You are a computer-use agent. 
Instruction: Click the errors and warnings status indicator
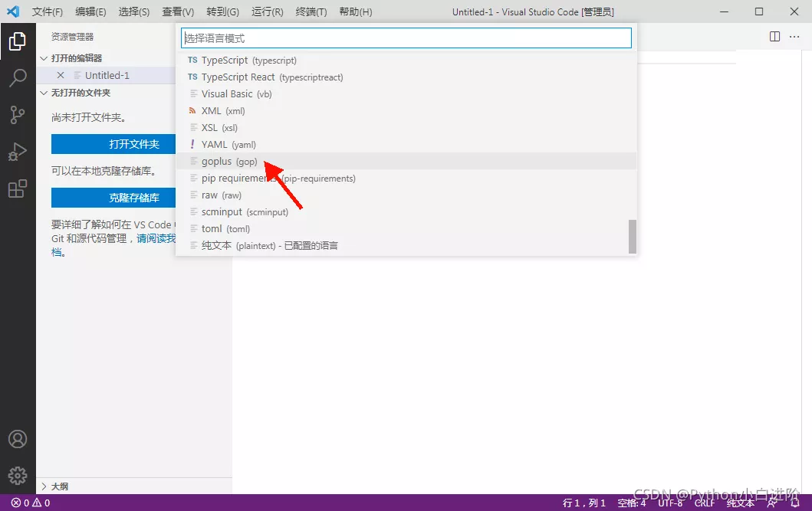[x=31, y=503]
